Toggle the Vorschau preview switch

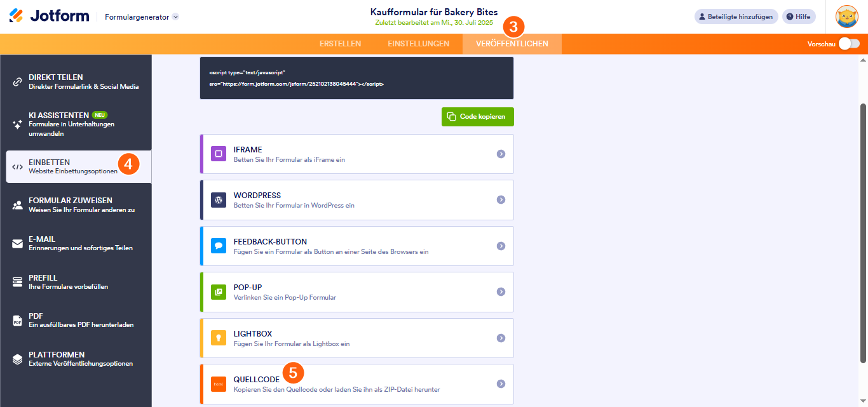tap(849, 44)
